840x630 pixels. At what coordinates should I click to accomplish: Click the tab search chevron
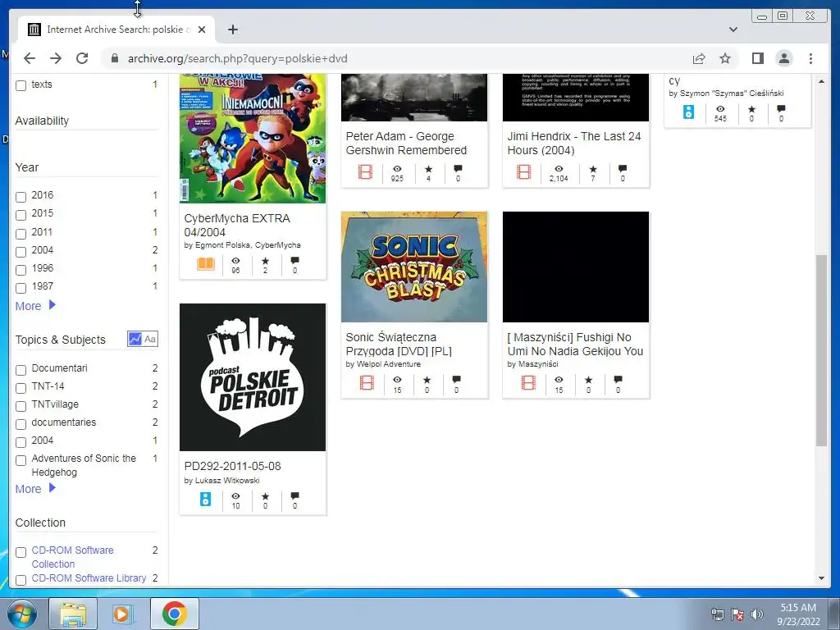733,30
